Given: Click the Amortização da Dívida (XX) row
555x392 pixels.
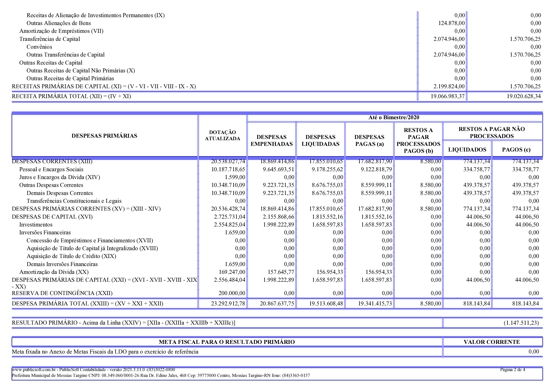Looking at the screenshot, I should (54, 272).
